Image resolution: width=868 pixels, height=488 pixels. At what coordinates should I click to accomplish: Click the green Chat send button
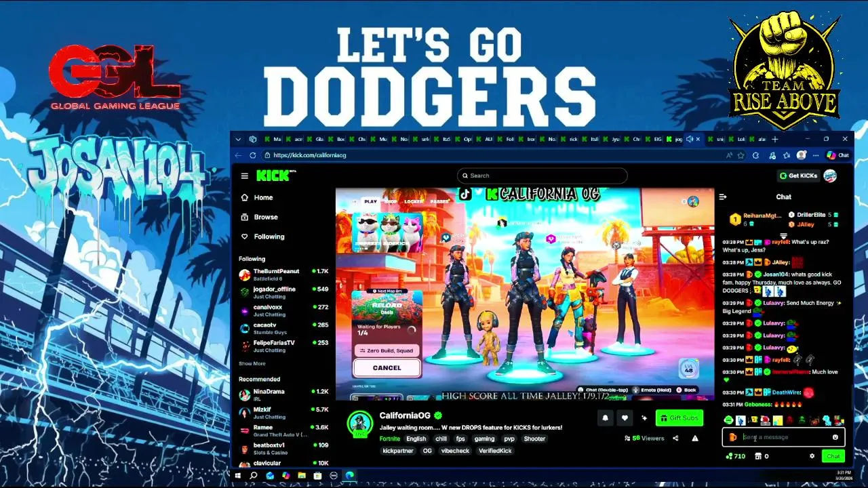pos(833,456)
